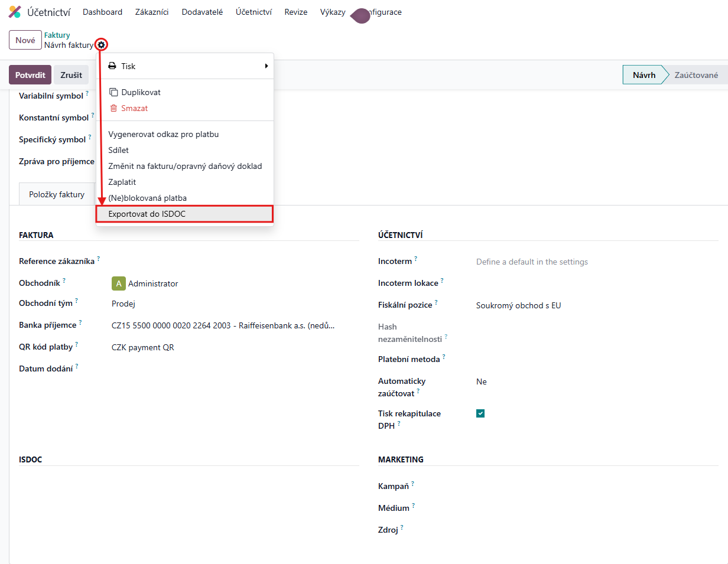Click the Zaúčtované status stage

[x=696, y=75]
